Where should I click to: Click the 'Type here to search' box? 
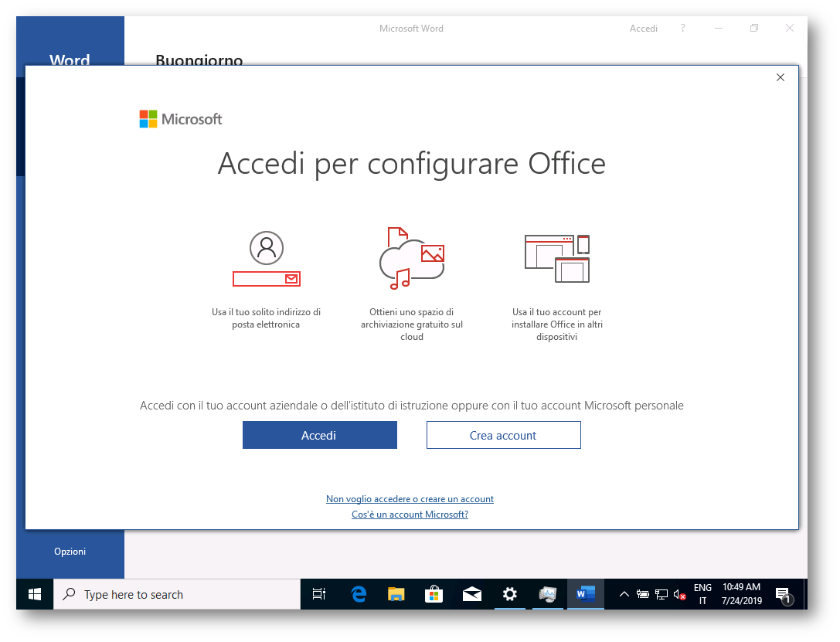click(x=177, y=594)
